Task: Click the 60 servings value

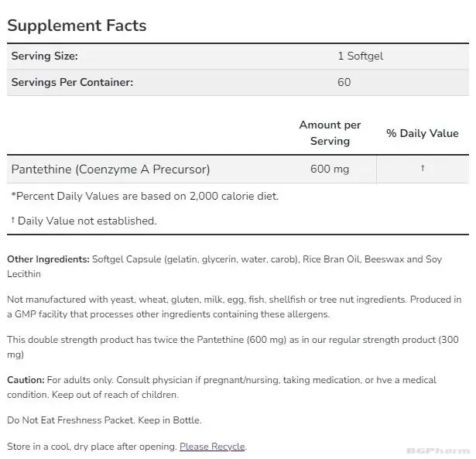Action: pos(344,82)
